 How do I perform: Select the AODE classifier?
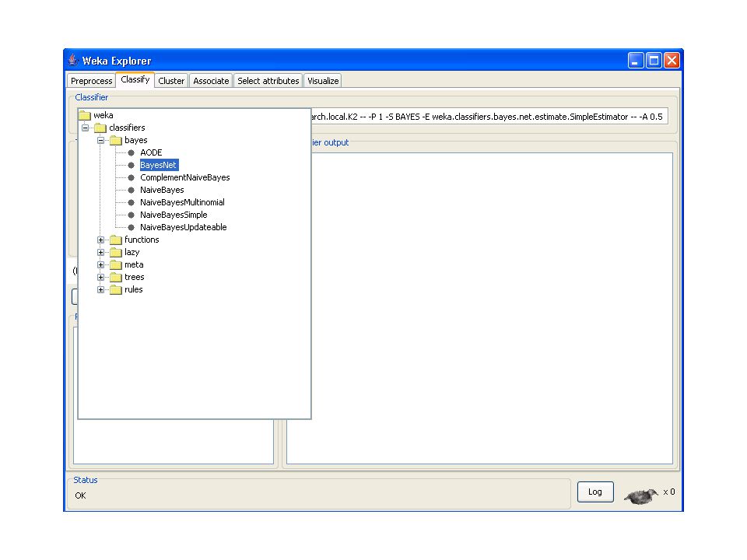coord(151,152)
